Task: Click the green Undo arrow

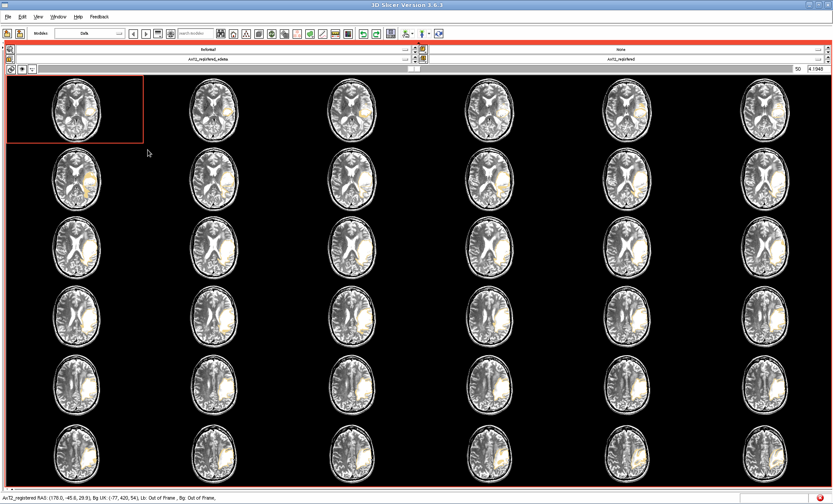Action: (363, 34)
